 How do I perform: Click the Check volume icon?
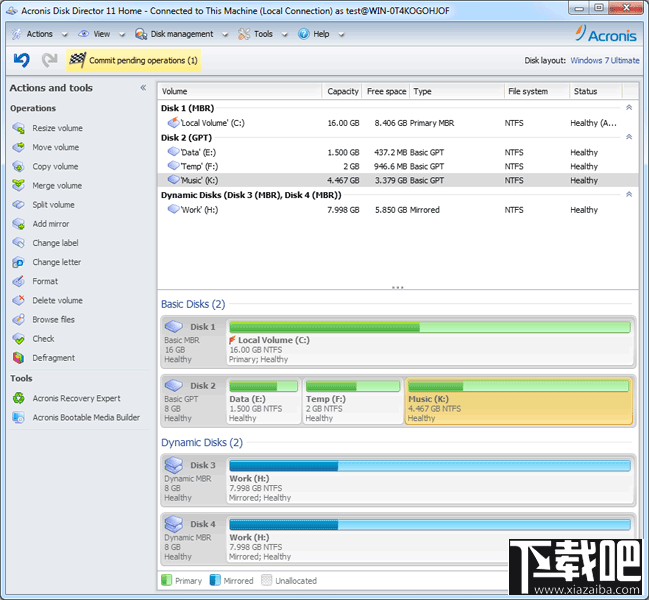pos(19,338)
